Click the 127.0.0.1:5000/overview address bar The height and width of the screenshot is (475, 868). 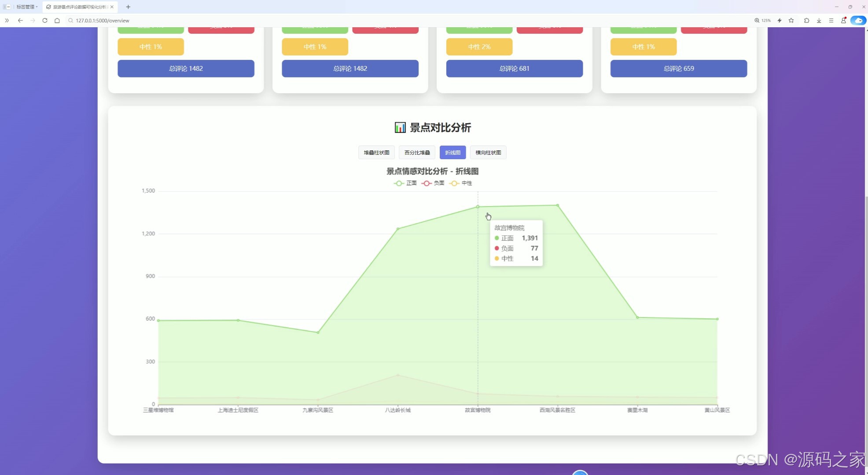(x=103, y=20)
